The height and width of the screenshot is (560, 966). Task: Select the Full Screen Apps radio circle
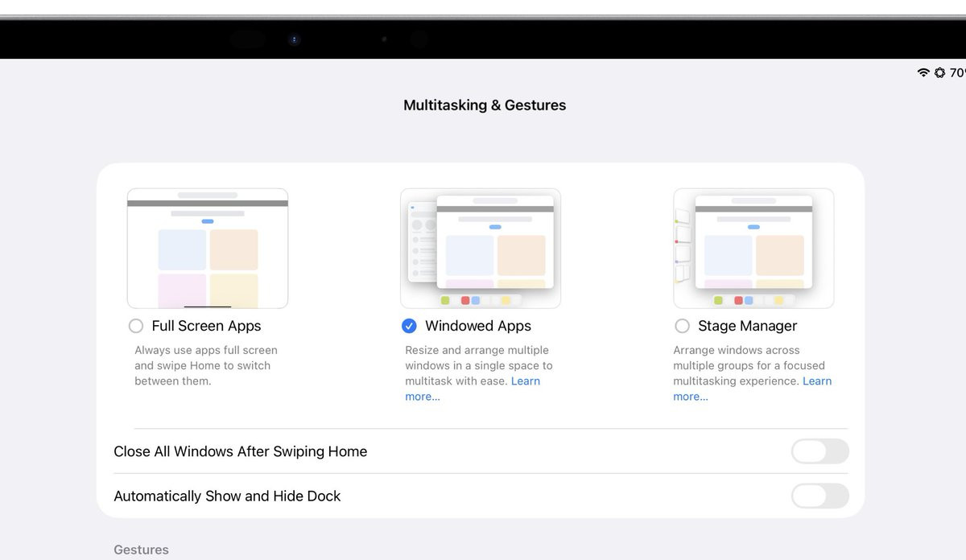click(136, 326)
